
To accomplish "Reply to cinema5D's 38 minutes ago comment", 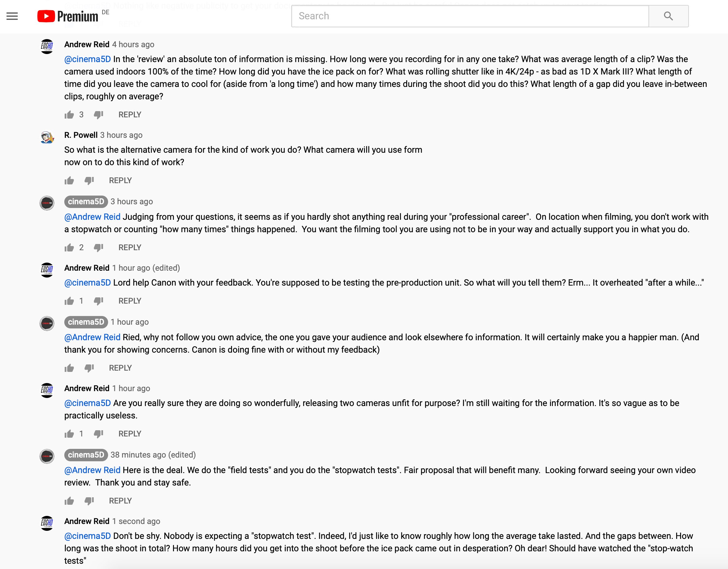I will tap(120, 501).
